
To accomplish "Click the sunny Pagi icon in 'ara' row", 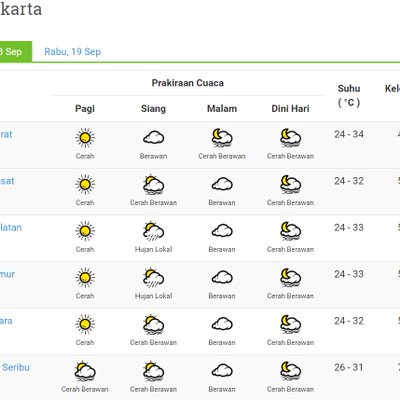I will [x=85, y=324].
